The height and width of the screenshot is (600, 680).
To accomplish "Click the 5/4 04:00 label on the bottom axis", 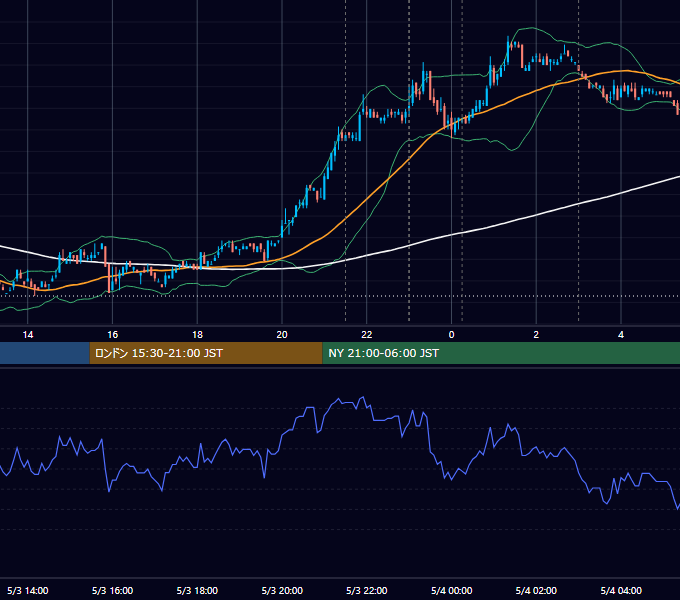I will [621, 590].
